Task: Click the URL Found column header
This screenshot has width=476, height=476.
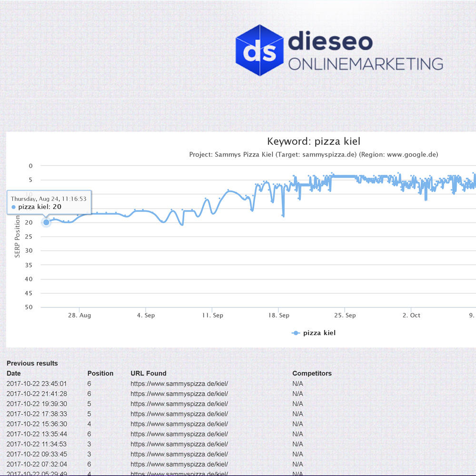Action: click(x=149, y=373)
